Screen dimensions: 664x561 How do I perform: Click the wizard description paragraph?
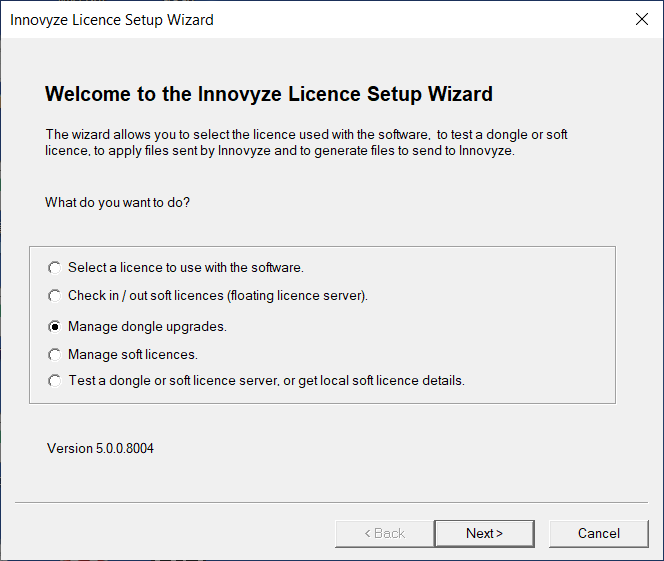[306, 143]
